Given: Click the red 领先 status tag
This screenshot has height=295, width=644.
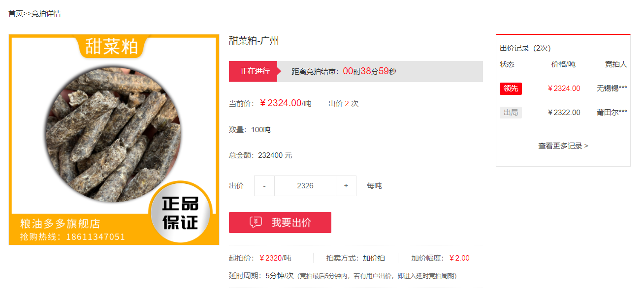Looking at the screenshot, I should (511, 88).
